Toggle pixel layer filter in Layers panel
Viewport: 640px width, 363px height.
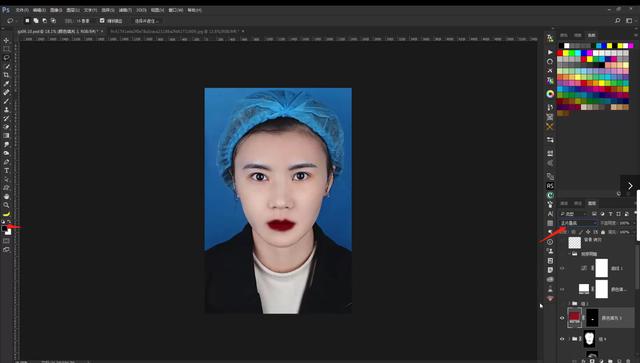tap(594, 214)
